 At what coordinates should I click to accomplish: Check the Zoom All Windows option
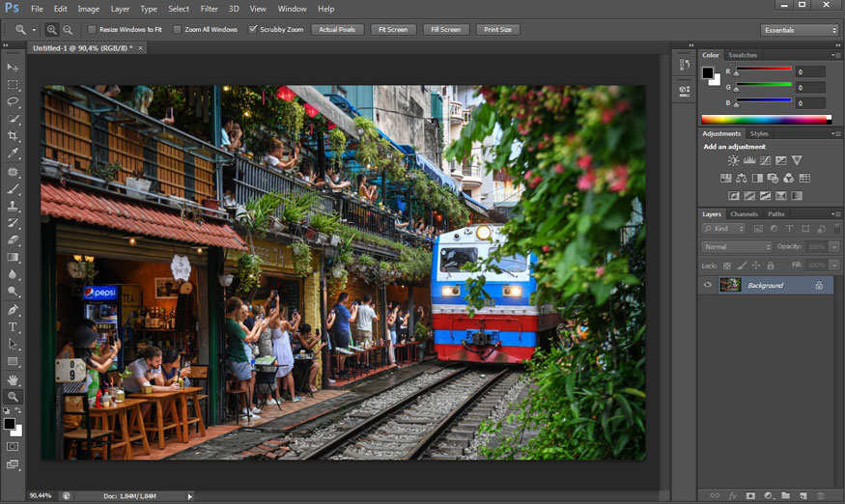177,30
